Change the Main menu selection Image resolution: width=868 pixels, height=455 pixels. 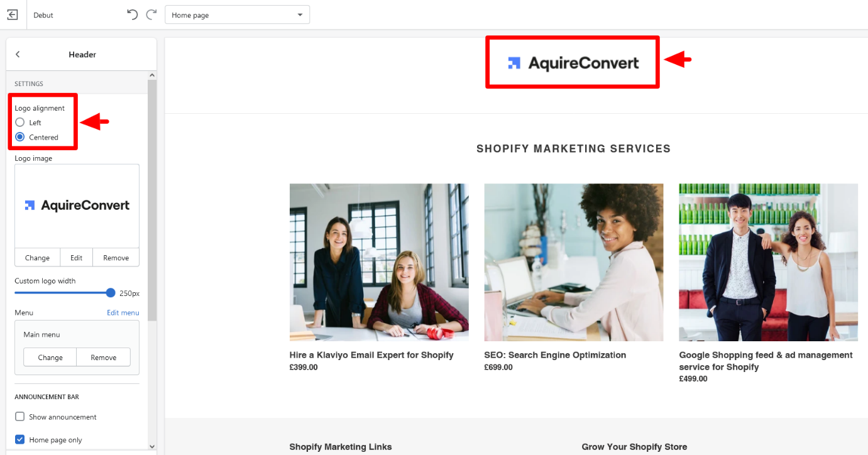tap(50, 357)
